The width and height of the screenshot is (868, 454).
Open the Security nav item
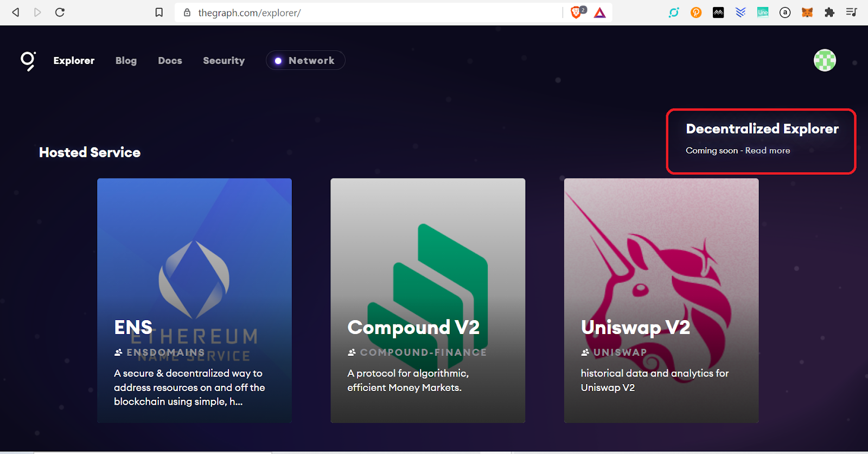[224, 61]
